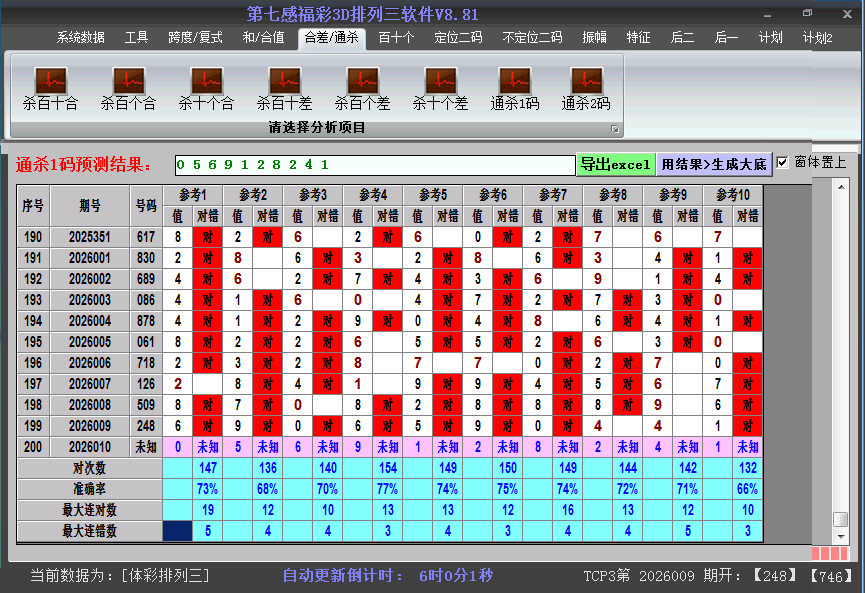
Task: Open the 跨度/复式 ribbon tab
Action: click(195, 38)
